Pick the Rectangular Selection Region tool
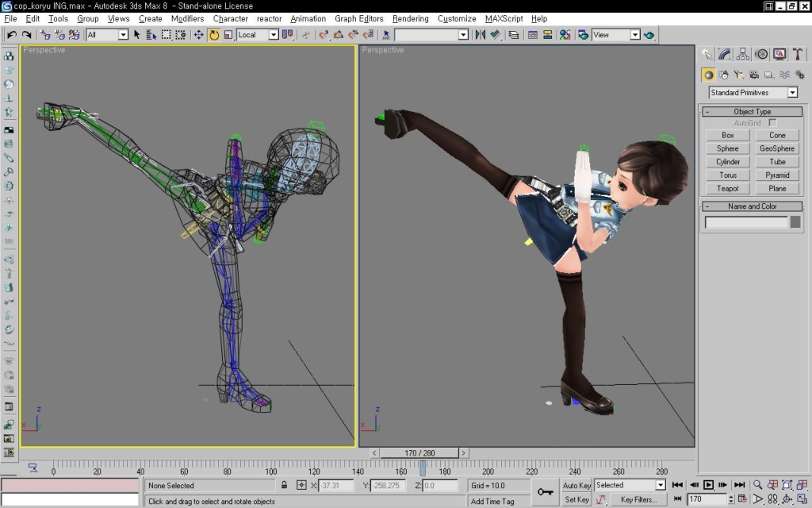This screenshot has height=508, width=812. 166,35
